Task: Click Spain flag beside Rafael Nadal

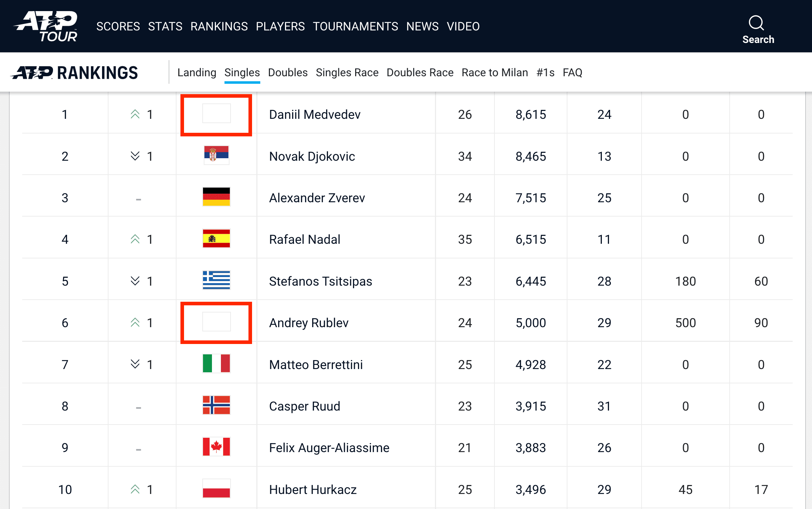Action: pos(216,238)
